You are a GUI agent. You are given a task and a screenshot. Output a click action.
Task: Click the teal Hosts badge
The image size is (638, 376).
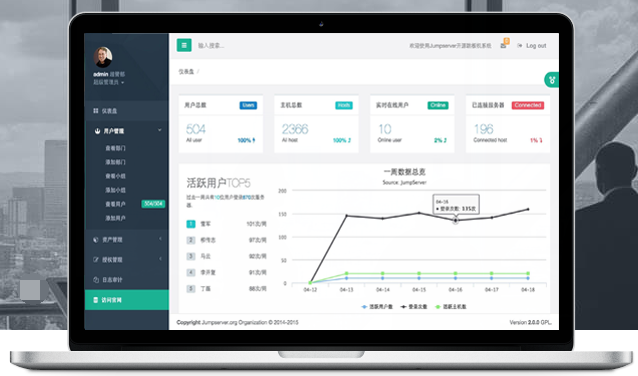344,105
